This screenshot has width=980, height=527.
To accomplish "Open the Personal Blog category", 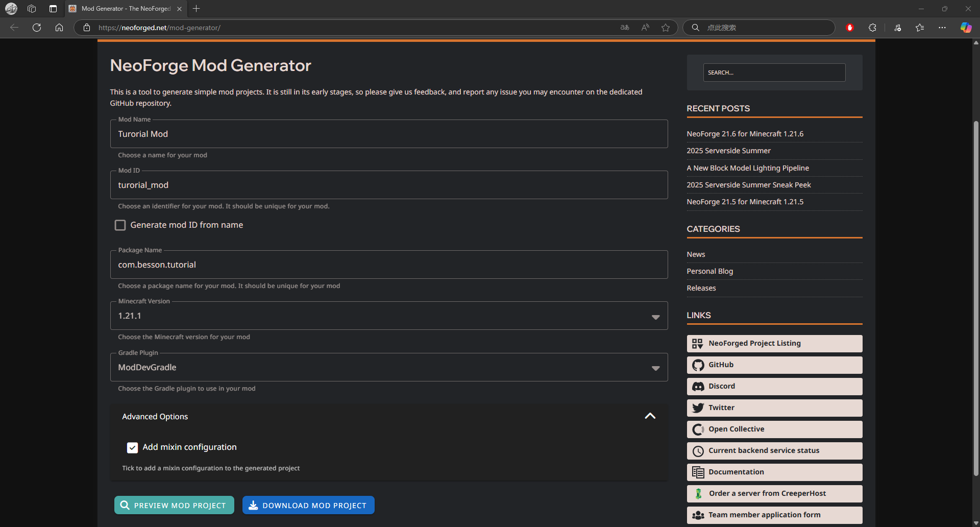I will (709, 271).
